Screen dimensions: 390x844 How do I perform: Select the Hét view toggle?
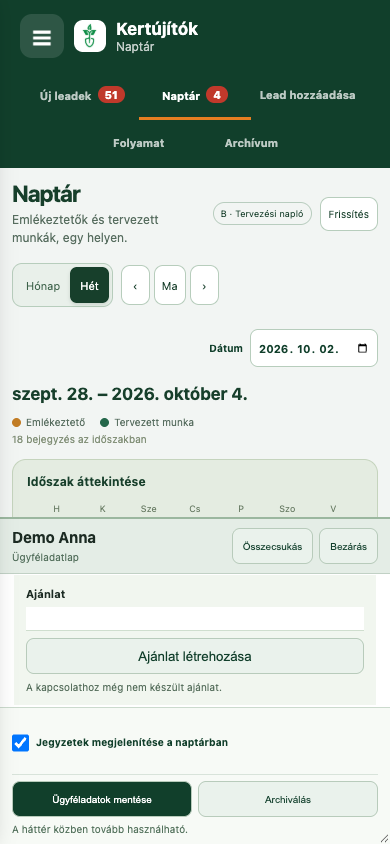89,286
